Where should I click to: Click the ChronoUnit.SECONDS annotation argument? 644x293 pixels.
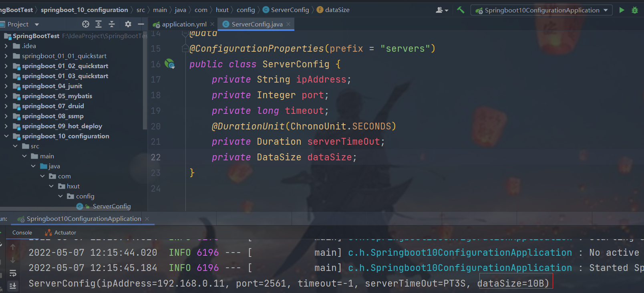340,126
